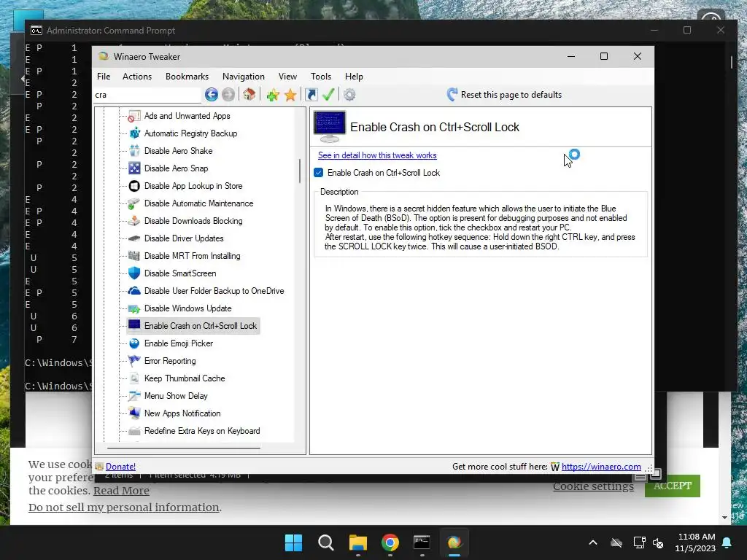
Task: Go to the Home page icon
Action: 249,94
